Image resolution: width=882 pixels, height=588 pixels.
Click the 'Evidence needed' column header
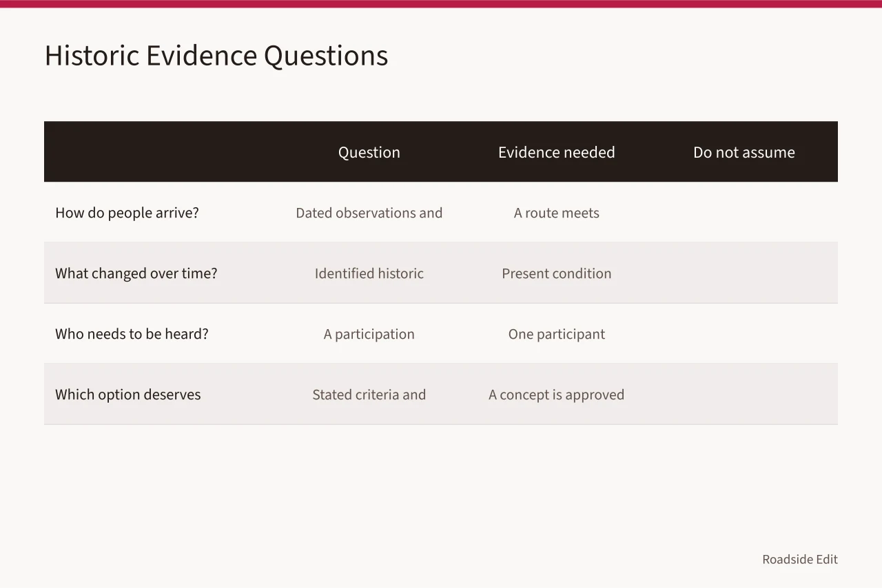pyautogui.click(x=557, y=152)
